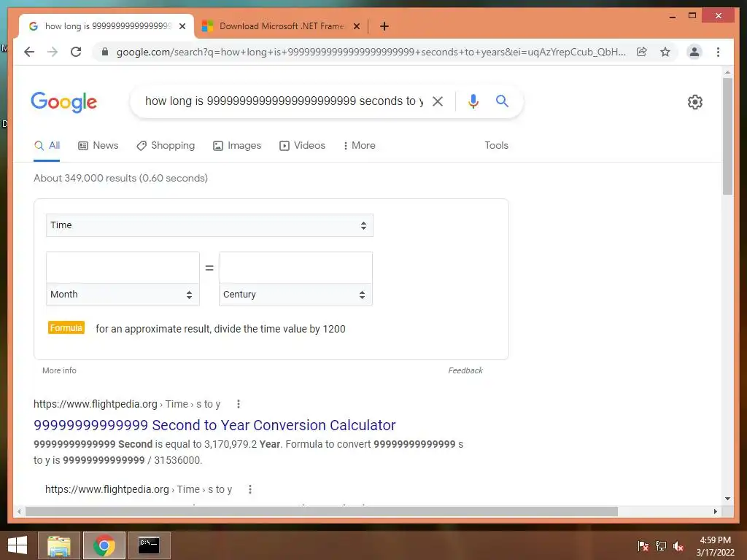Click the vertical scrollbar thumb
Image resolution: width=747 pixels, height=560 pixels.
pos(727,136)
